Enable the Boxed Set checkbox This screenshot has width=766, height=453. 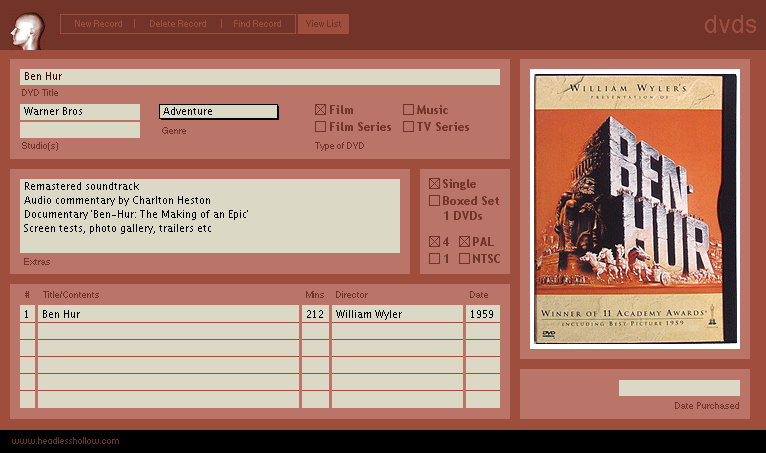click(x=434, y=200)
